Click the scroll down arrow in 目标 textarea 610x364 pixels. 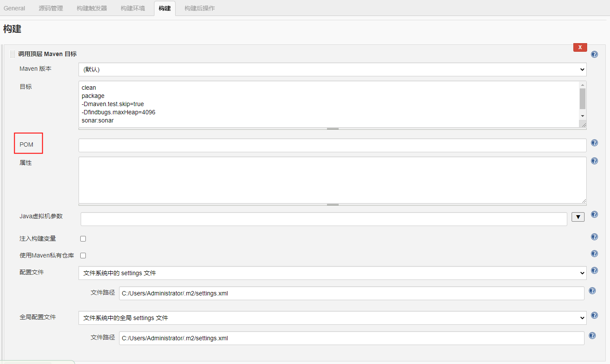[x=582, y=116]
